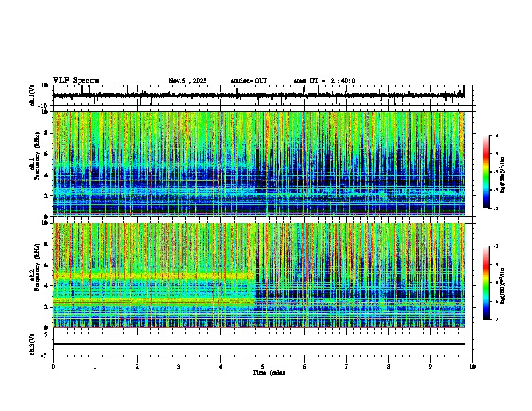
Task: Click time axis tick label "4"
Action: coord(220,367)
